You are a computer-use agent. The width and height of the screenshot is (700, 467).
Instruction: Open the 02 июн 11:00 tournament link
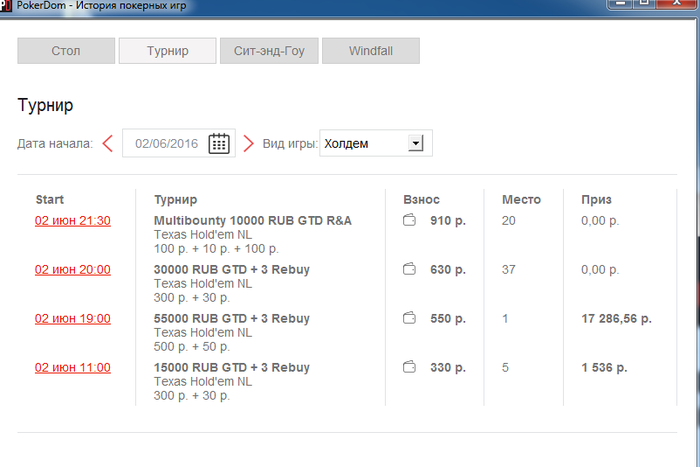(73, 368)
